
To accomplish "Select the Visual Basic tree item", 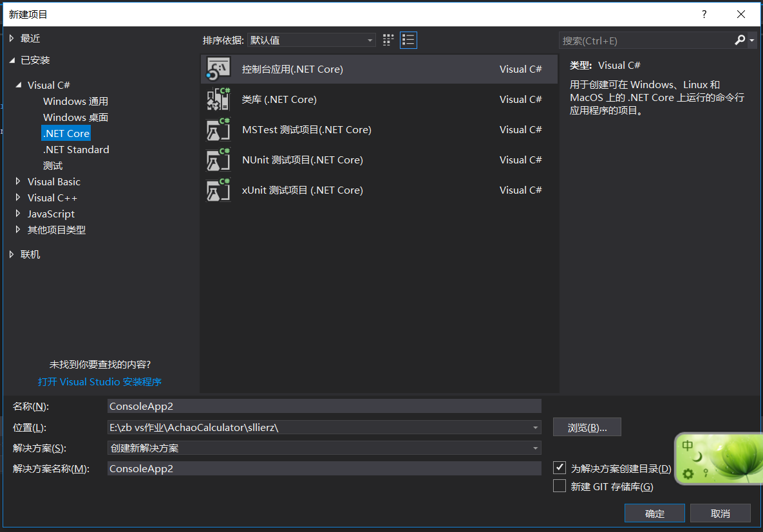I will pyautogui.click(x=54, y=181).
